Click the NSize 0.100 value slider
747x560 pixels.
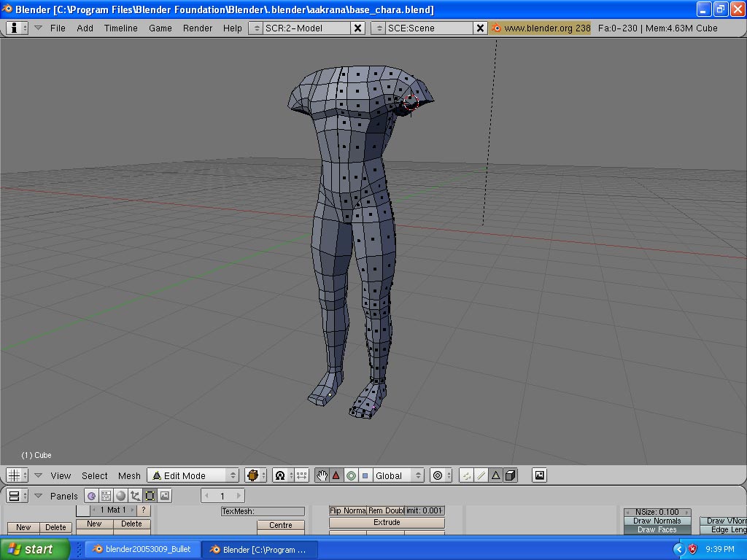tap(657, 512)
